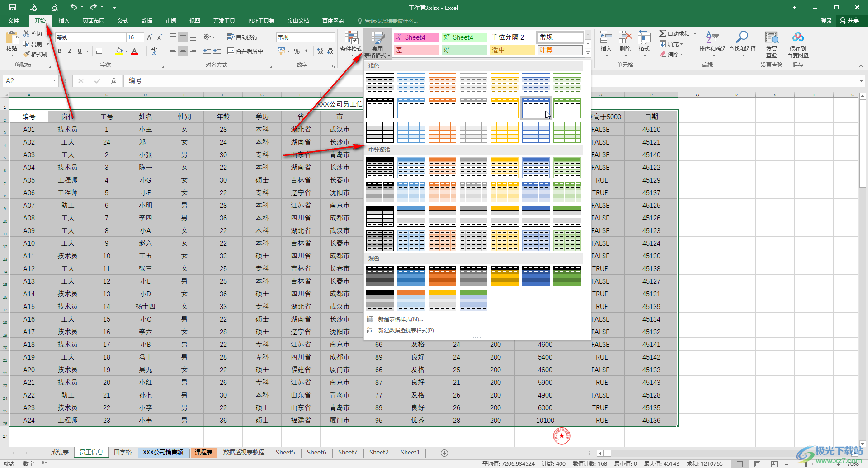Toggle Bold formatting button
This screenshot has height=468, width=868.
coord(60,51)
